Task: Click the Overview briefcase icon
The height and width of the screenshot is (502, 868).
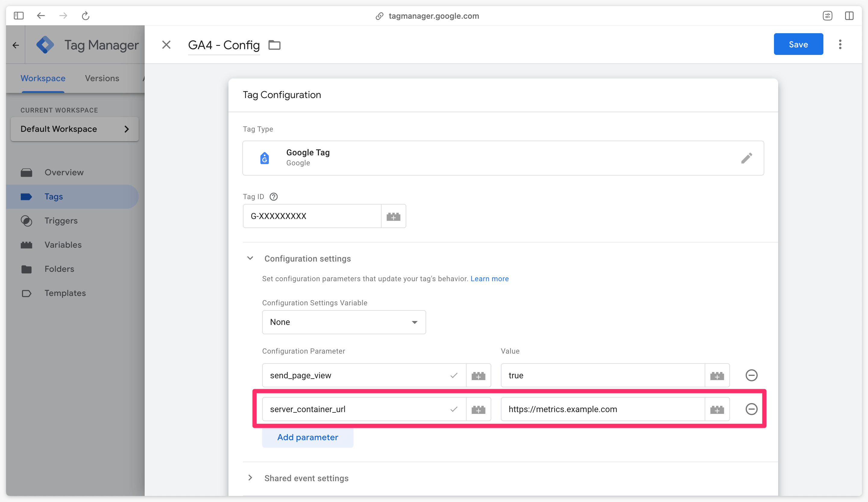Action: click(x=27, y=172)
